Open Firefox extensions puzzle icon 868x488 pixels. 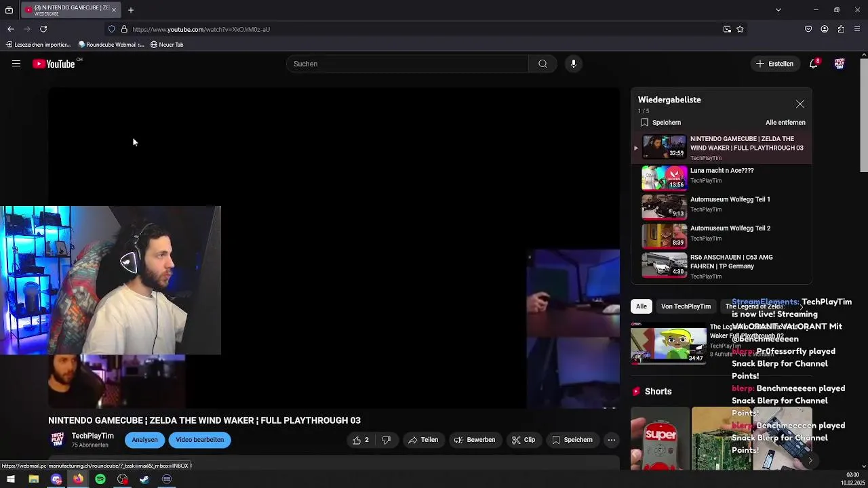click(841, 29)
